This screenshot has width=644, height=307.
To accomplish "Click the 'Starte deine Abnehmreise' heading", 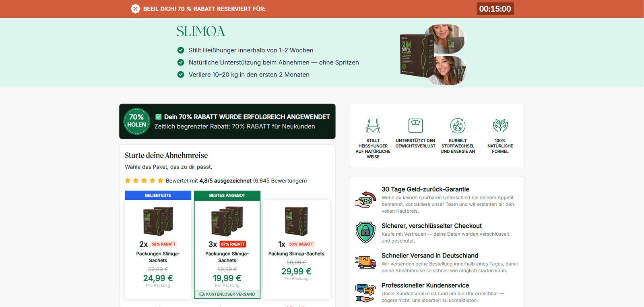I will 166,156.
